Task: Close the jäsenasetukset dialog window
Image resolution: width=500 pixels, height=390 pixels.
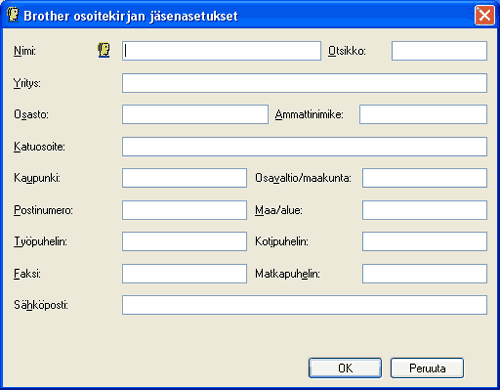Action: pyautogui.click(x=484, y=15)
